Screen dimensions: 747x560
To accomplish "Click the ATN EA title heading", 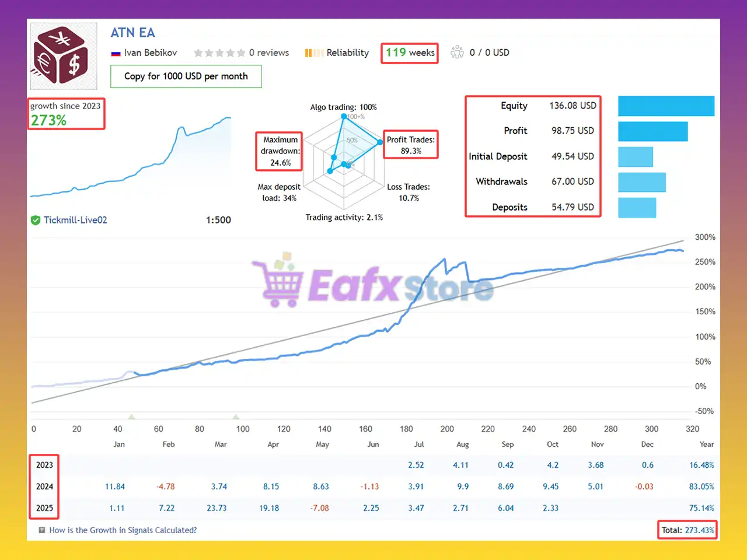I will click(x=132, y=33).
